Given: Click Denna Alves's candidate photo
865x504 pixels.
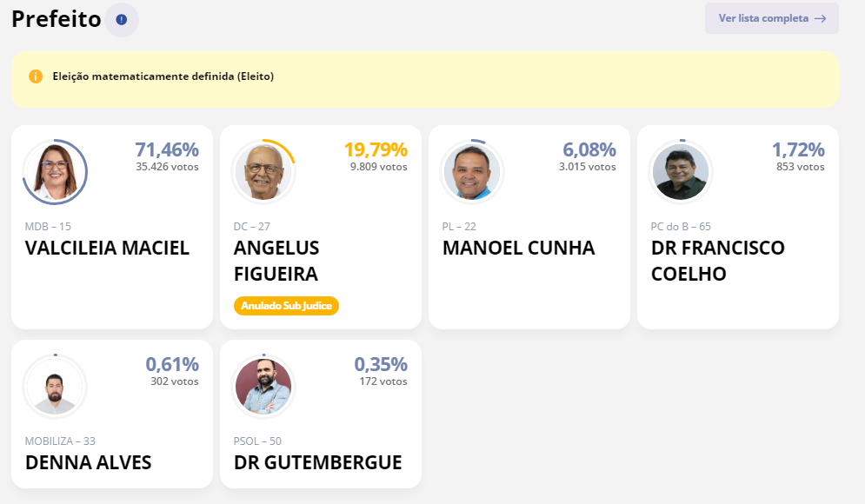Looking at the screenshot, I should (55, 387).
